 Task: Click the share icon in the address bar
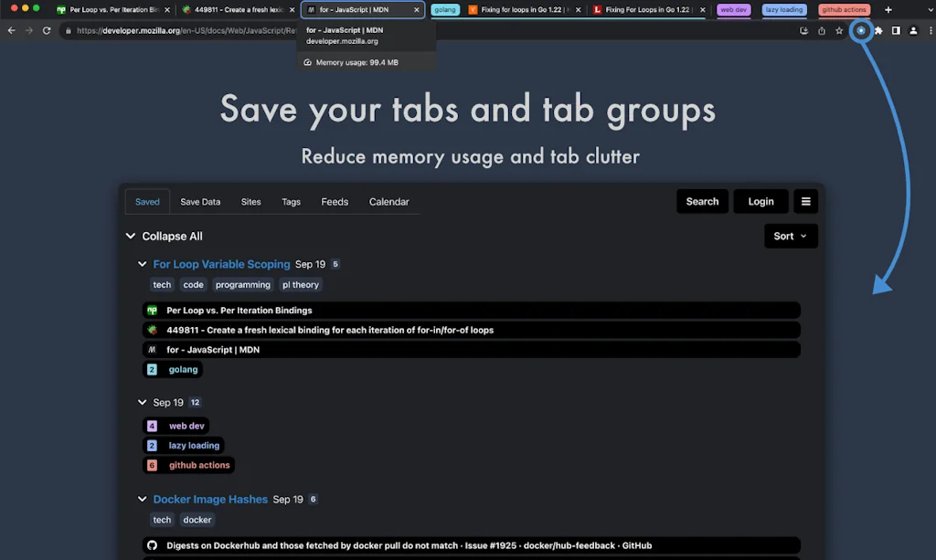[821, 30]
